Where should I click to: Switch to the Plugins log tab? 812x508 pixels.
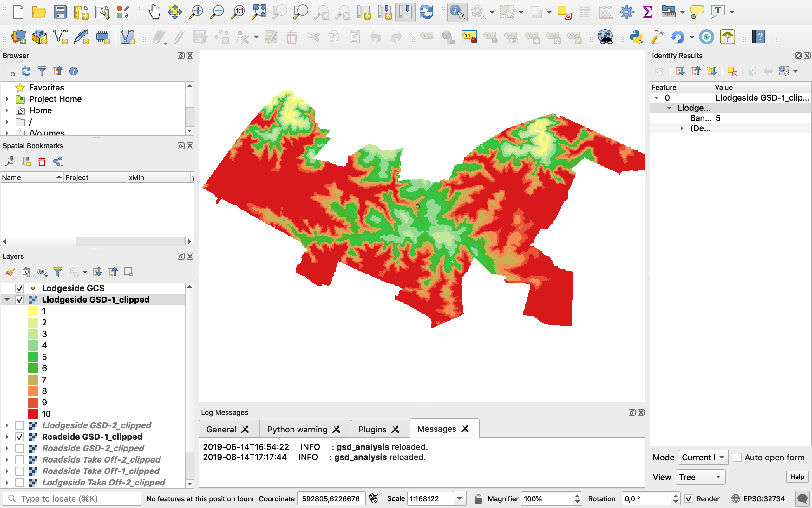pos(372,429)
